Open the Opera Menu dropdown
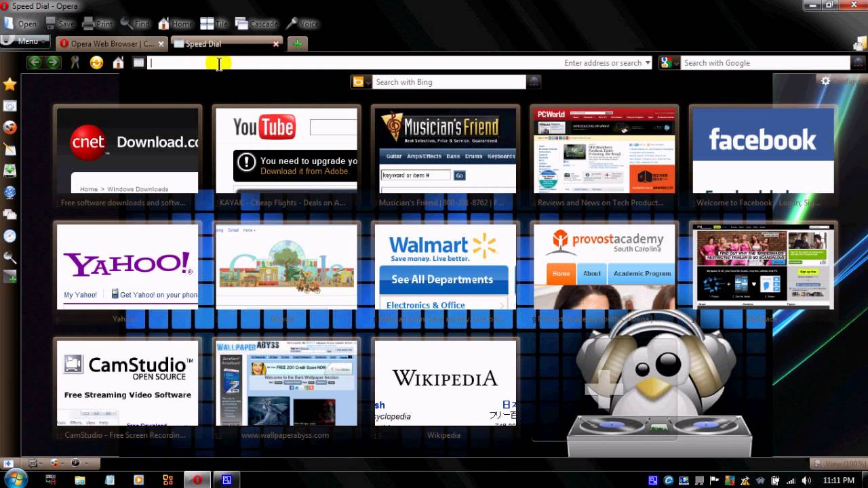The image size is (868, 488). tap(25, 41)
